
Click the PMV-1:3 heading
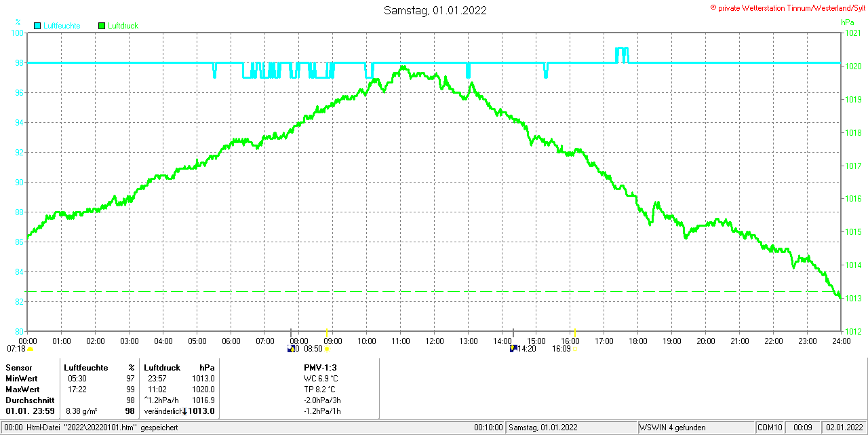pyautogui.click(x=320, y=367)
